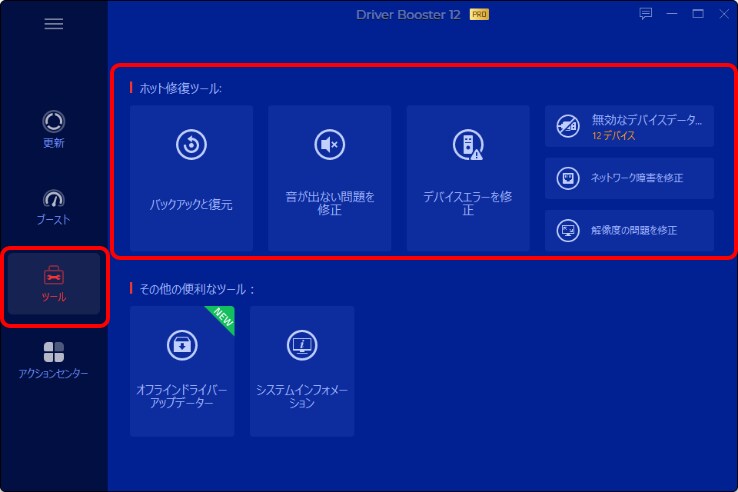Open 無効なデバイスデータ tool label
The width and height of the screenshot is (738, 492).
(647, 120)
